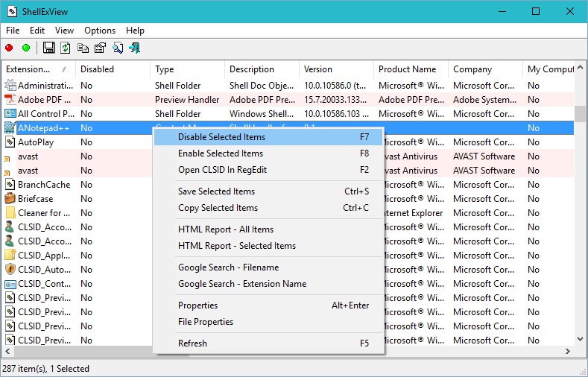Open the Options menu

coord(100,31)
